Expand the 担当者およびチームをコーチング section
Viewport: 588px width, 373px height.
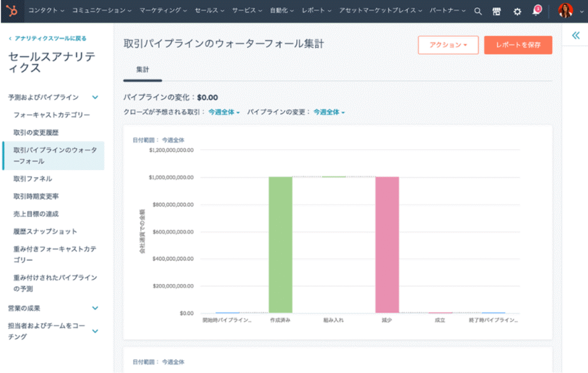95,331
